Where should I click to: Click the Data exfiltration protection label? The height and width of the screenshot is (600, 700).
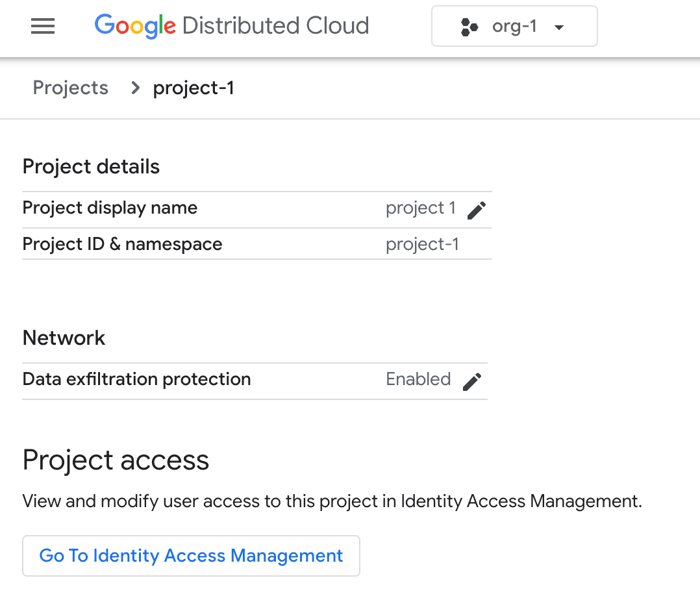(x=136, y=379)
